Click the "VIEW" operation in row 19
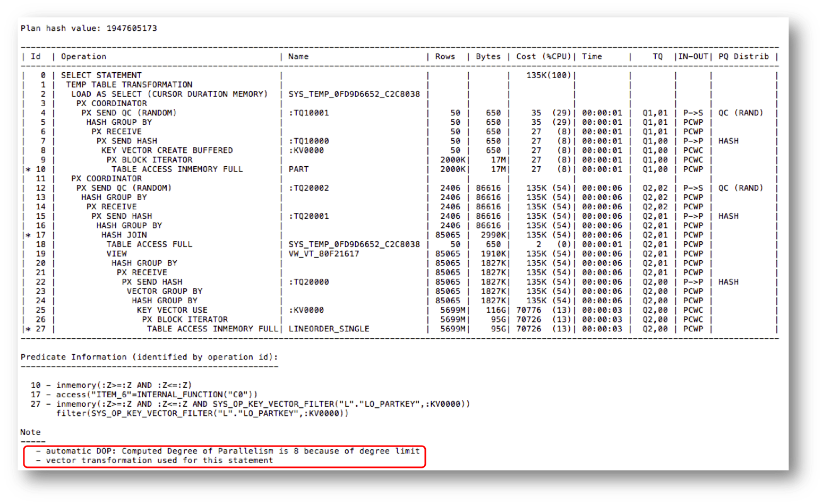 (x=116, y=254)
